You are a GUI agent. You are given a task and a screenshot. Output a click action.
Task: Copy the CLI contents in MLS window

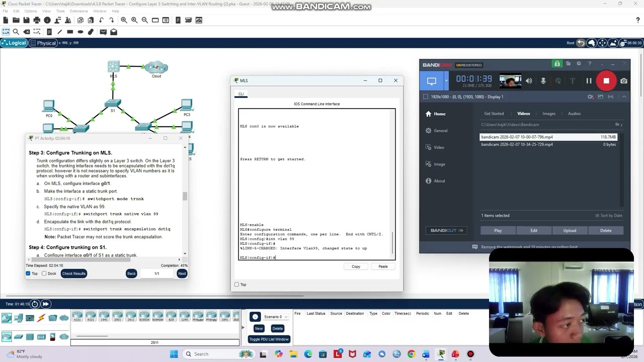pyautogui.click(x=356, y=266)
